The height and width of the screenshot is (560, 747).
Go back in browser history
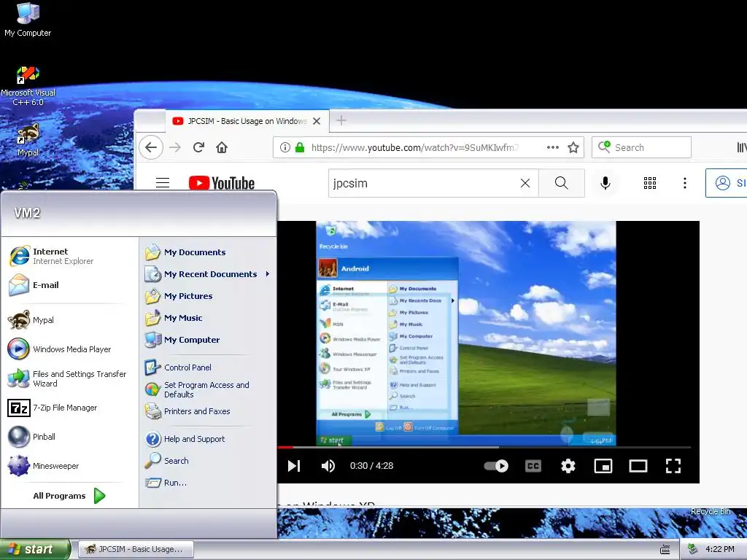pos(151,147)
